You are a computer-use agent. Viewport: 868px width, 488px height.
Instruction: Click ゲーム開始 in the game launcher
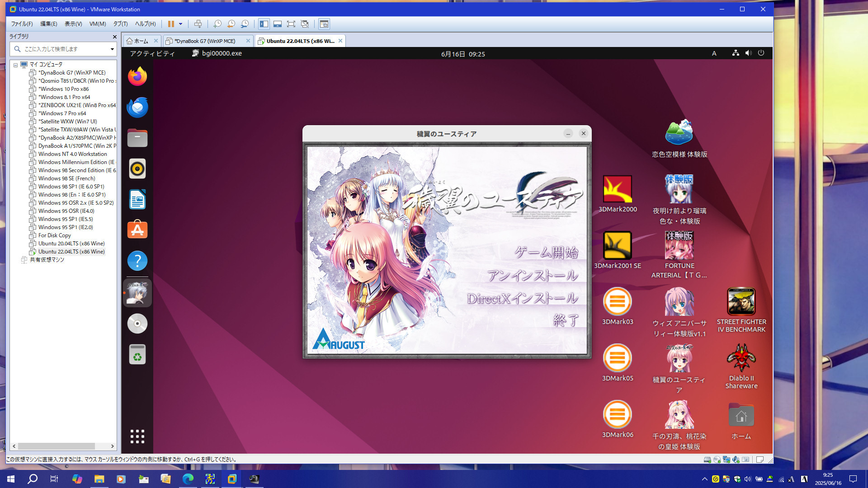pyautogui.click(x=547, y=252)
